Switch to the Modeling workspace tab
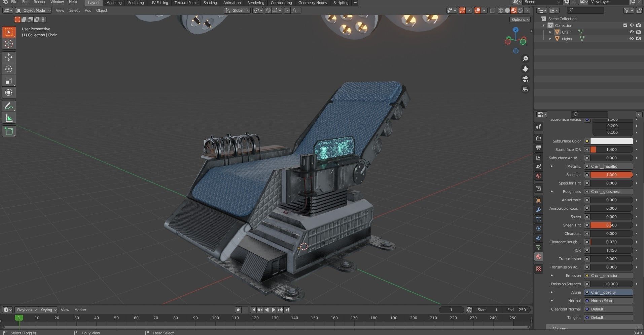644x335 pixels. pyautogui.click(x=114, y=3)
